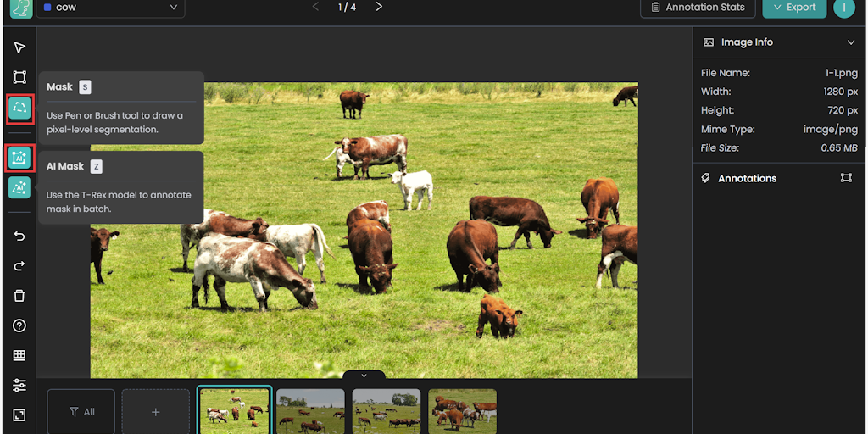Open help question mark icon
This screenshot has height=434, width=868.
[20, 325]
